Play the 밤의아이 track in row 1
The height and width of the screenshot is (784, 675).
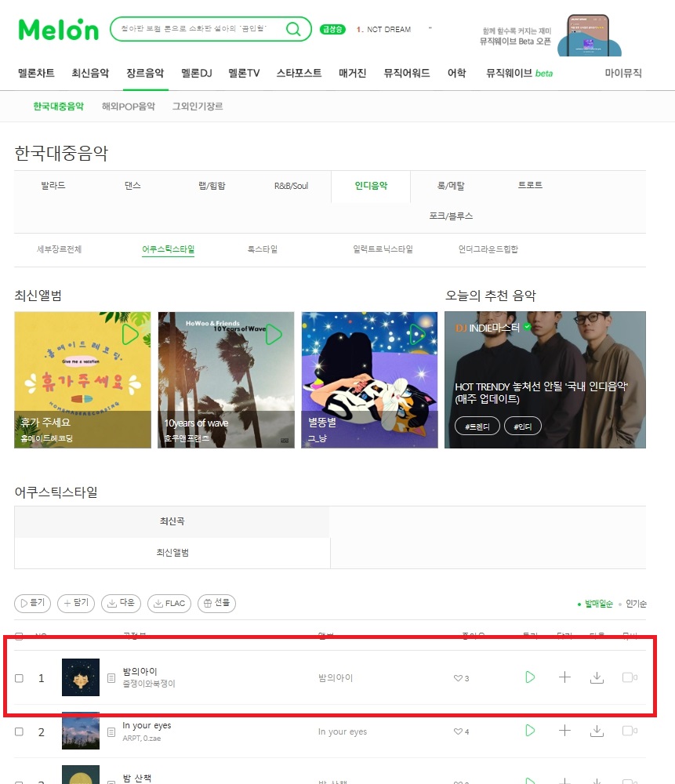click(530, 677)
